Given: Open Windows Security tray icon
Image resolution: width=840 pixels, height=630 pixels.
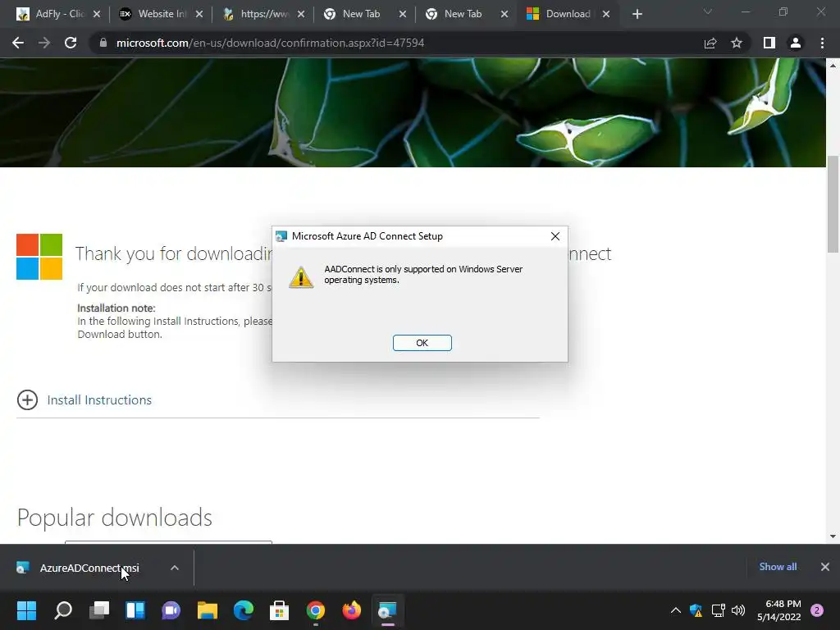Looking at the screenshot, I should pyautogui.click(x=696, y=610).
